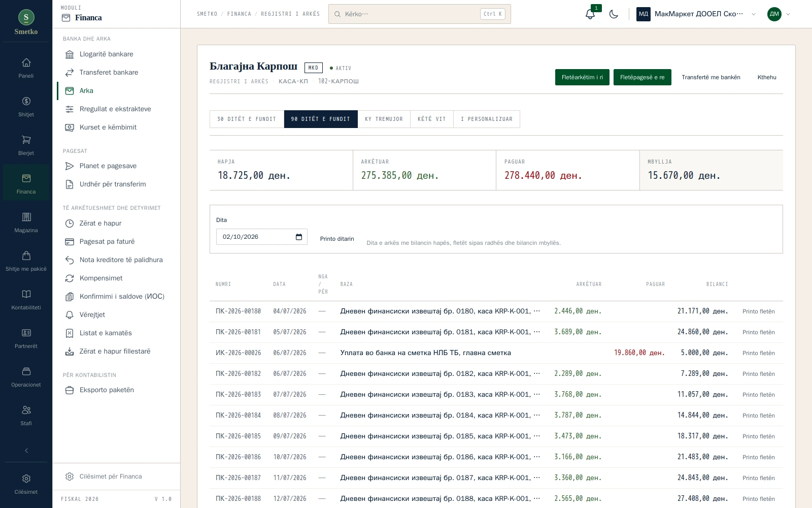Open calendar picker in Dita field

(x=299, y=237)
